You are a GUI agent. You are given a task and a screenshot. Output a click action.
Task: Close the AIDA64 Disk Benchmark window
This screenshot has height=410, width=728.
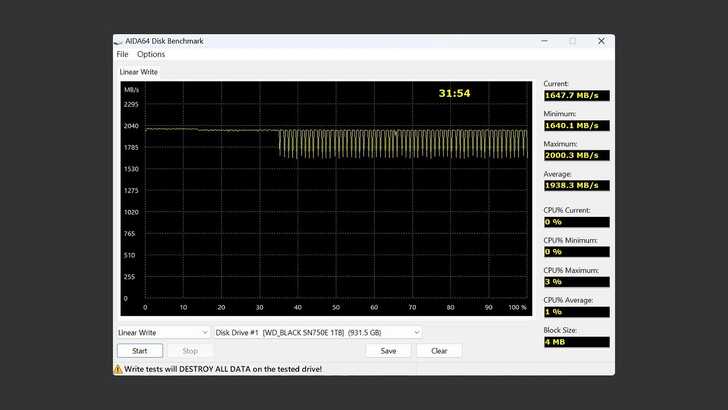click(601, 41)
